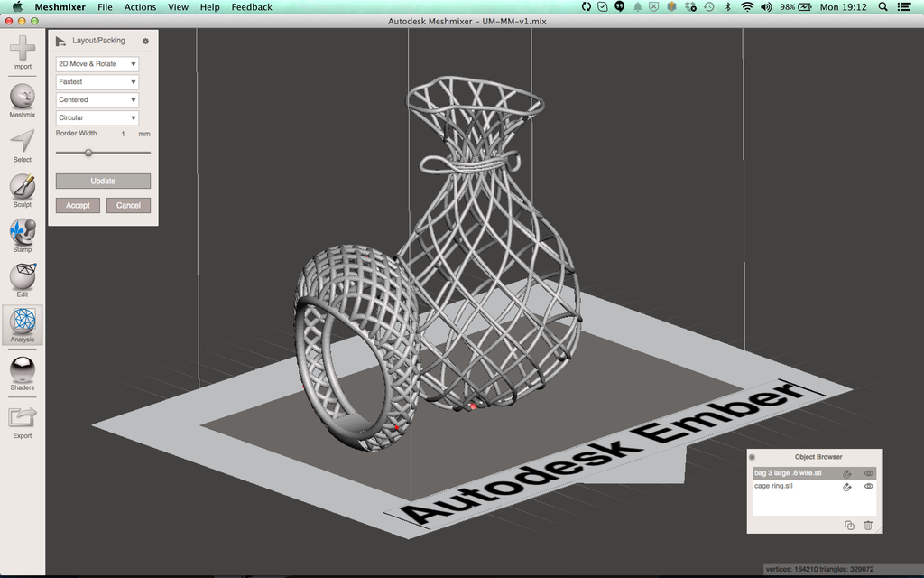Click the battery status indicator
This screenshot has width=924, height=578.
coord(796,7)
